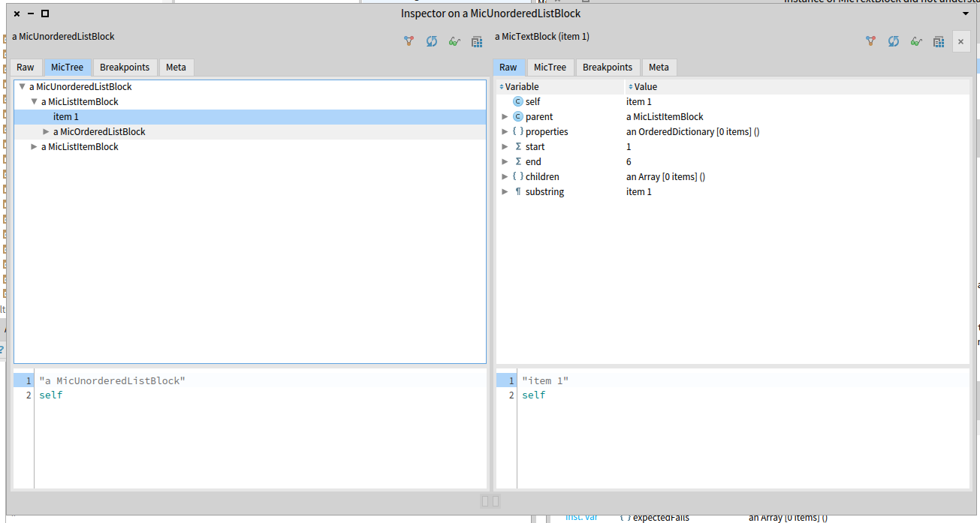The width and height of the screenshot is (980, 523).
Task: Click the sigma icon next to start
Action: tap(518, 146)
